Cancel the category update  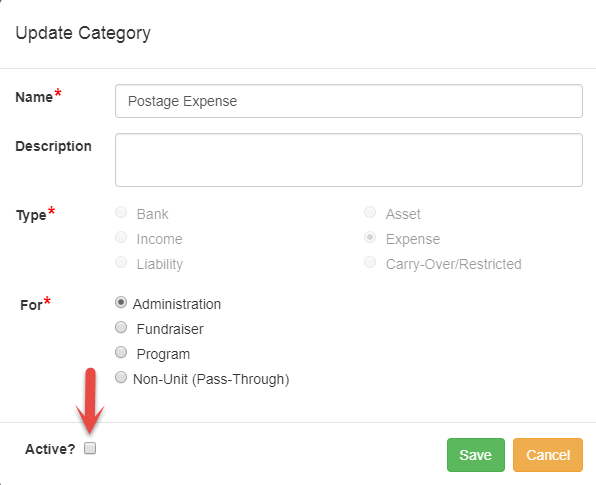click(x=548, y=455)
